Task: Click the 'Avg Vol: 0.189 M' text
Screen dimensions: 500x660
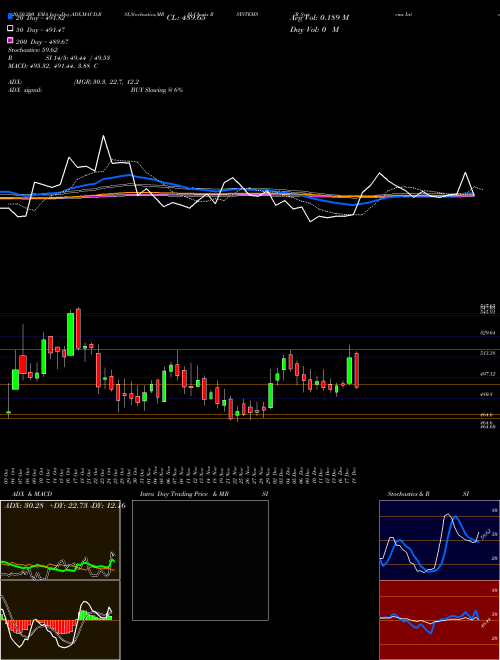Action: click(x=319, y=18)
